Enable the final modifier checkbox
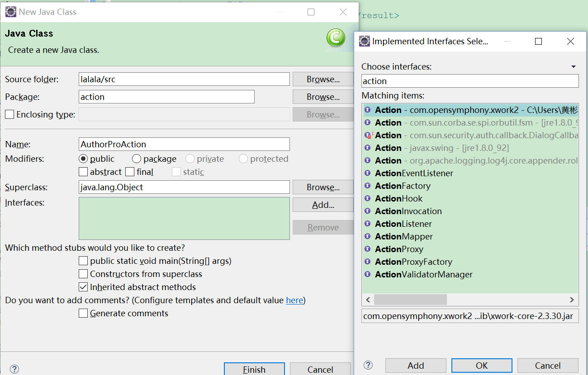This screenshot has width=588, height=375. pyautogui.click(x=130, y=172)
